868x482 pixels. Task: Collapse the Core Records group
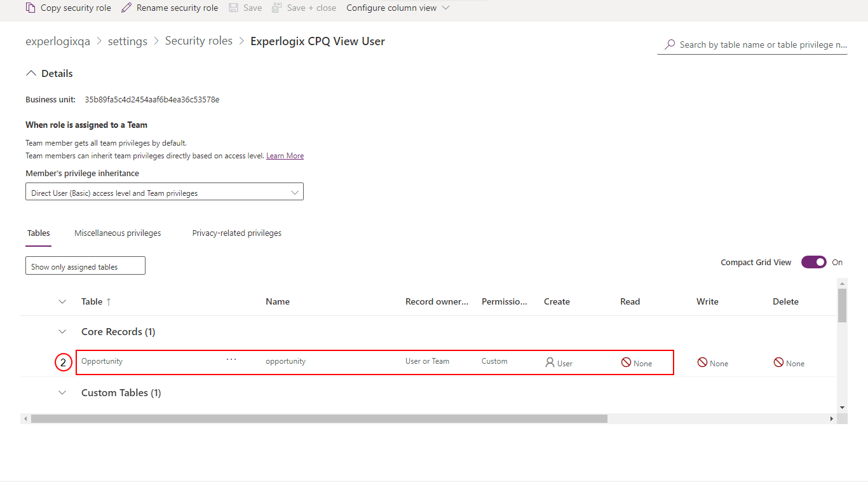click(x=62, y=331)
